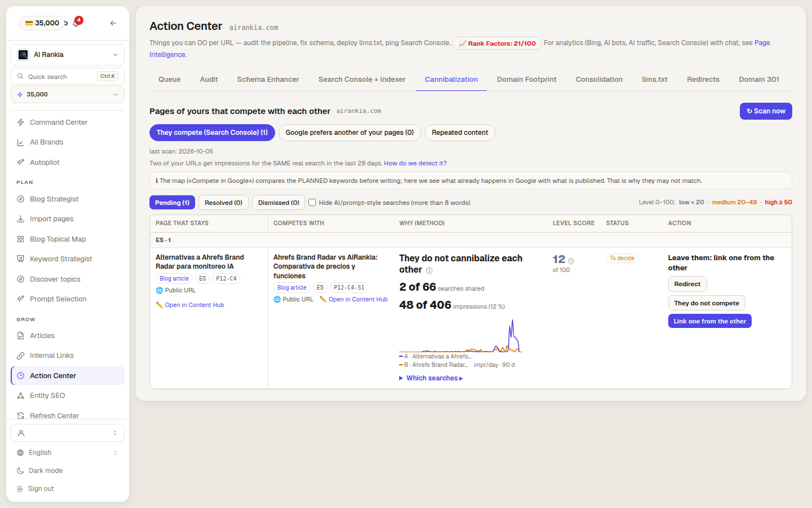Switch to the Schema Enhancer tab
Image resolution: width=812 pixels, height=508 pixels.
coord(268,80)
